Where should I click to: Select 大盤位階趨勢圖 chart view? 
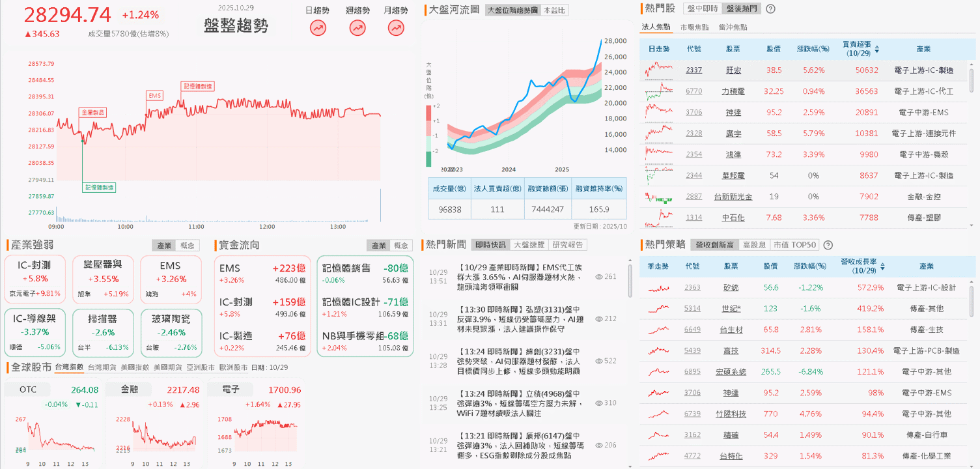[x=512, y=10]
